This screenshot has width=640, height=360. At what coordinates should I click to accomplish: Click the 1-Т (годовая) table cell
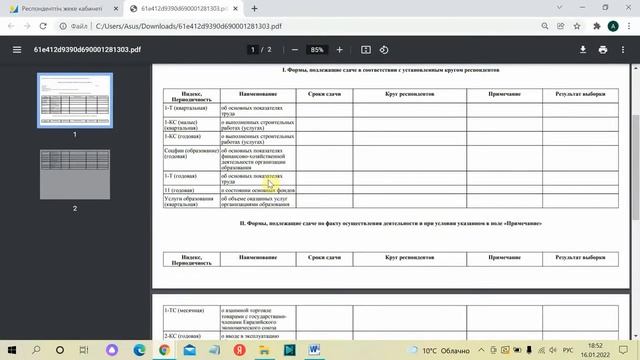[x=191, y=178]
